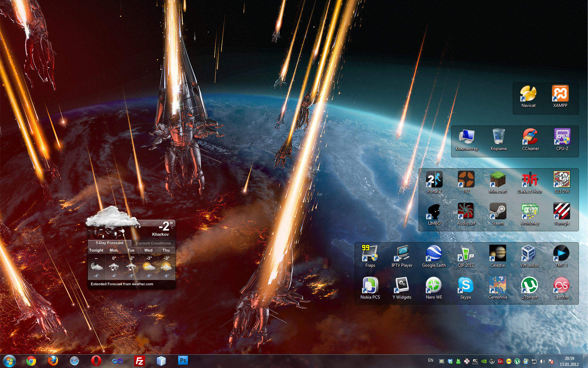
Task: Open the Fraps shortcut
Action: point(370,256)
